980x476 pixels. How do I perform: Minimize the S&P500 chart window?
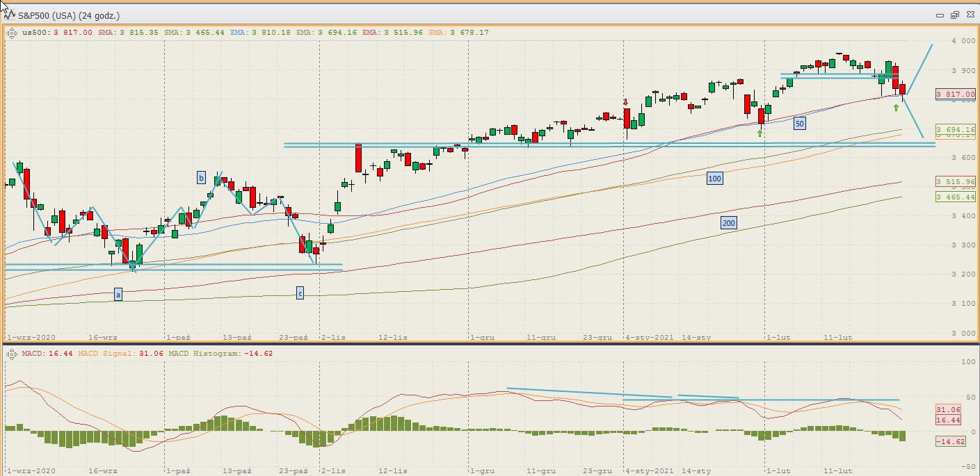coord(940,15)
